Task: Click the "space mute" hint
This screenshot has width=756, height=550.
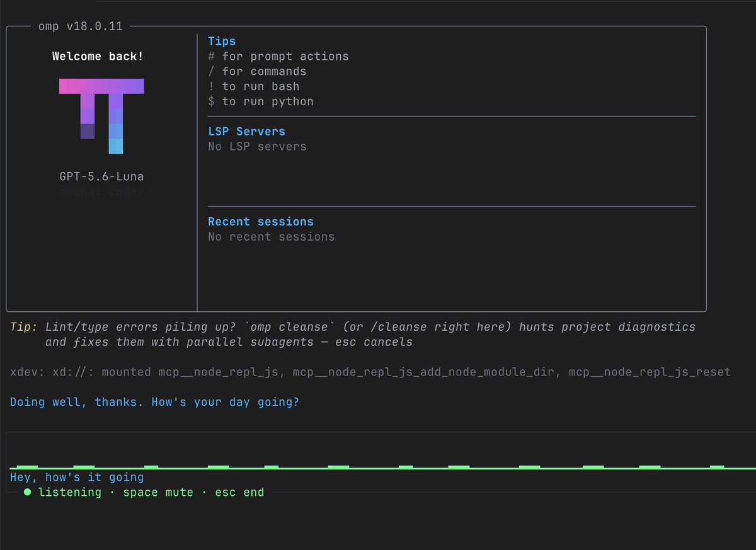Action: click(x=158, y=492)
